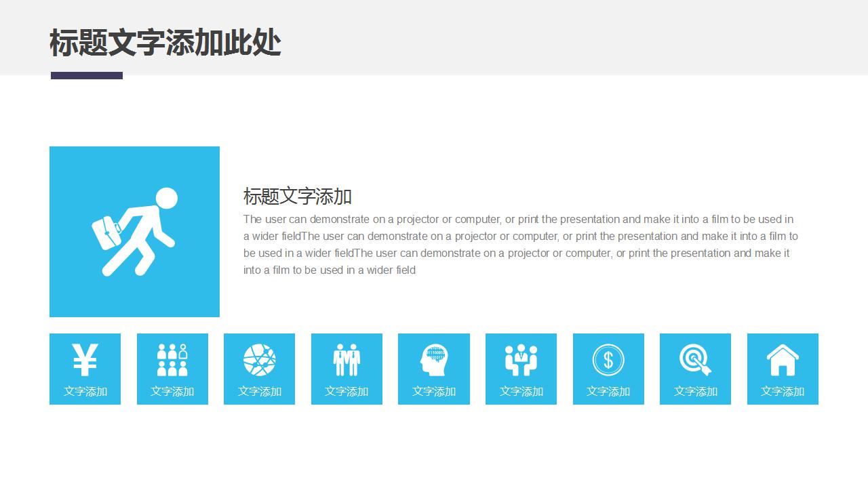The image size is (868, 488).
Task: Select the head with binary code icon
Action: pyautogui.click(x=433, y=359)
